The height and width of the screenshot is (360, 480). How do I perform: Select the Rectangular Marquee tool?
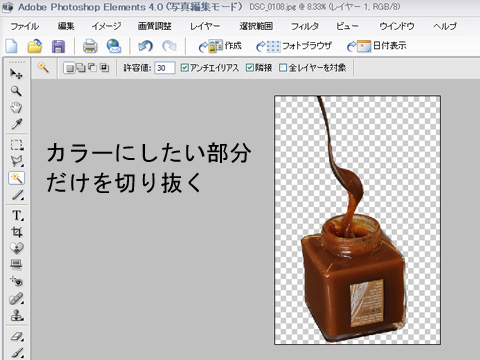click(16, 145)
